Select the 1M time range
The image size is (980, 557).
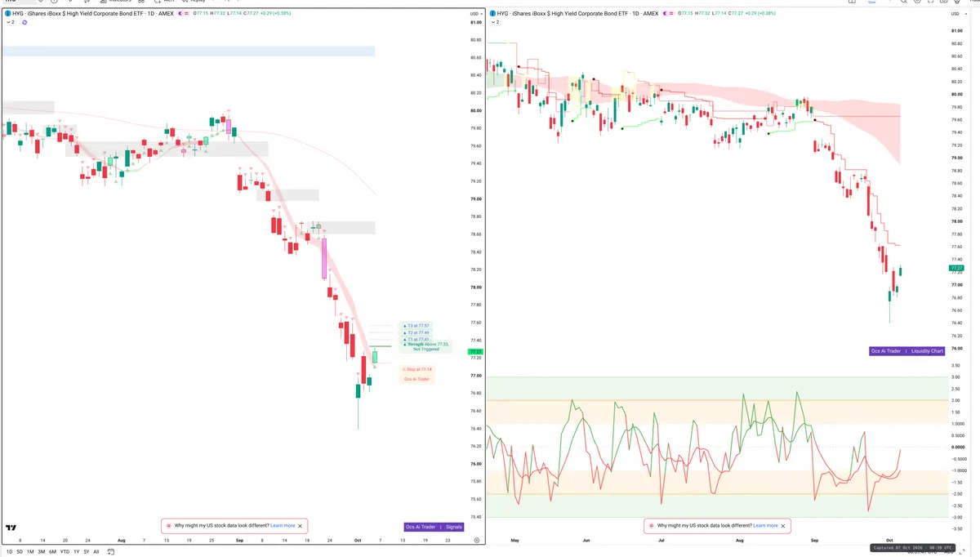(x=30, y=551)
